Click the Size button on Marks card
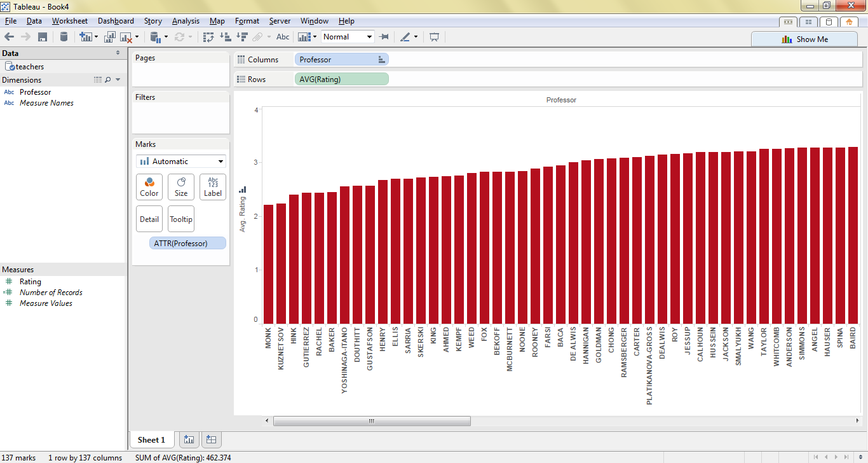This screenshot has height=463, width=868. [181, 187]
